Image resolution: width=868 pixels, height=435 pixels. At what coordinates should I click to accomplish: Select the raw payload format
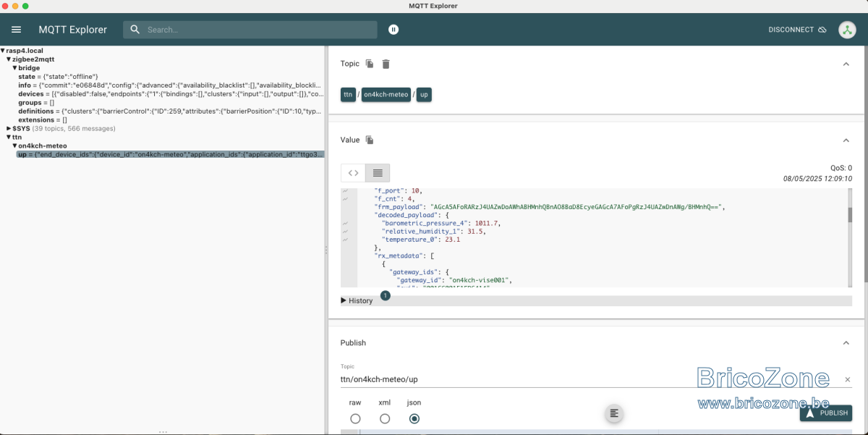coord(355,418)
